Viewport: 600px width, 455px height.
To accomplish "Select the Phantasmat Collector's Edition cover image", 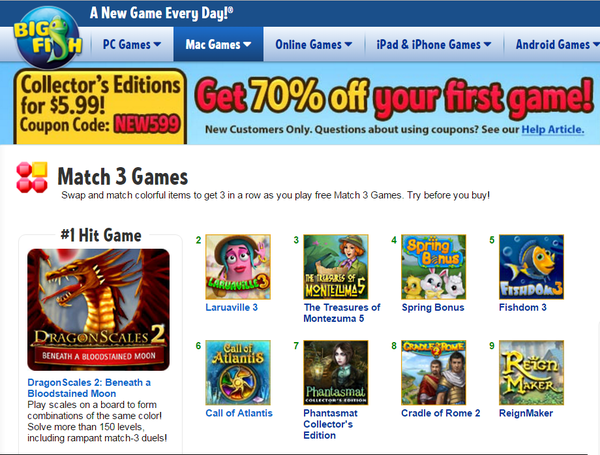I will pyautogui.click(x=336, y=372).
